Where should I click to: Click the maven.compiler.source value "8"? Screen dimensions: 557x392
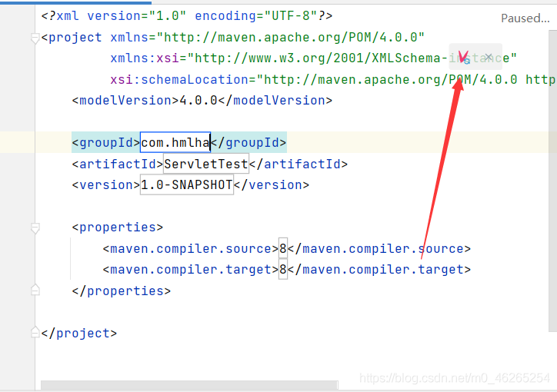pyautogui.click(x=283, y=249)
